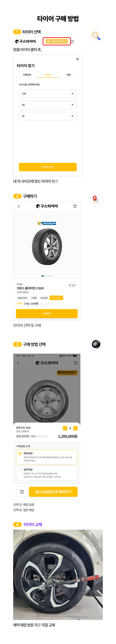Click the map pin location icon

[96, 200]
